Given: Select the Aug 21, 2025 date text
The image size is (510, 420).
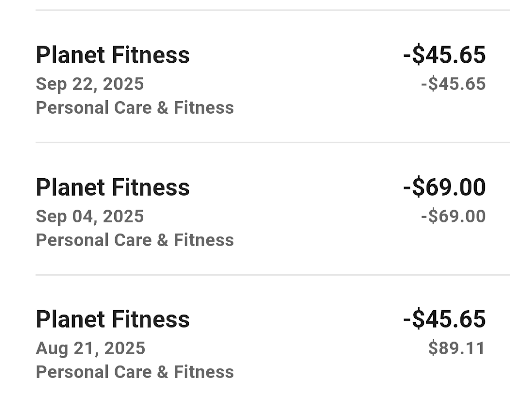Looking at the screenshot, I should click(x=91, y=348).
